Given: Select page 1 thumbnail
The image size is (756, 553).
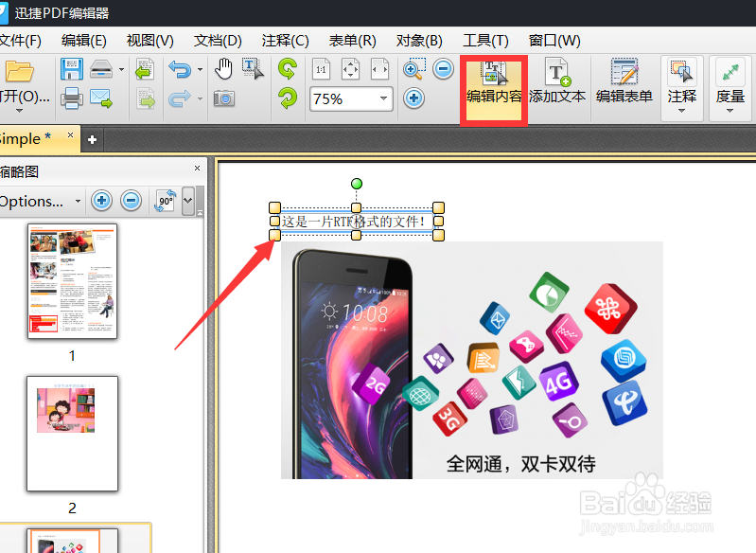Looking at the screenshot, I should (x=72, y=281).
